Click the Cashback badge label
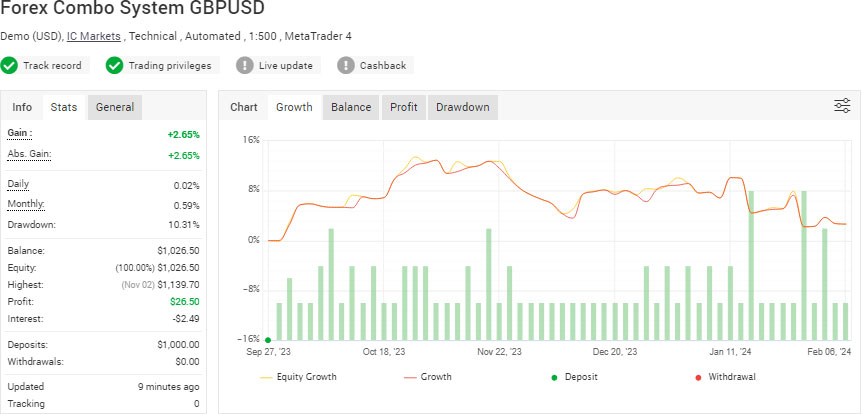Viewport: 862px width, 414px height. pos(383,65)
